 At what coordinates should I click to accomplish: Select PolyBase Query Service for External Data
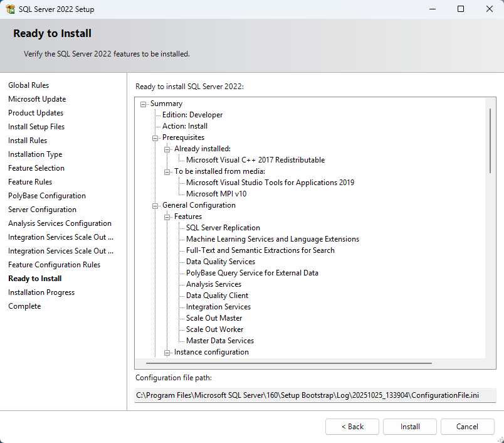point(252,273)
